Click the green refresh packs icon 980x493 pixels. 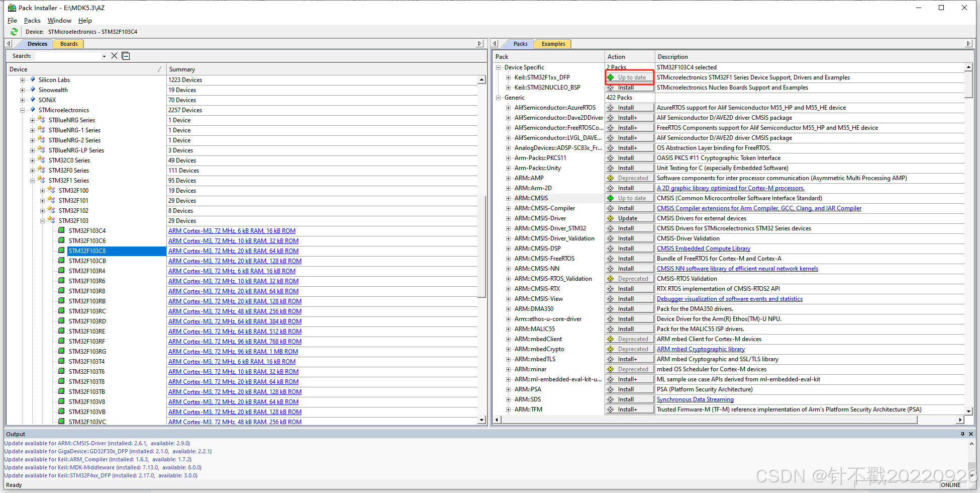[14, 32]
